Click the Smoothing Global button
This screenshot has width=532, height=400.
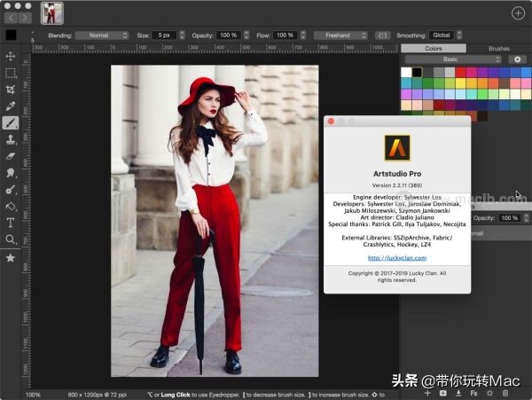(441, 35)
